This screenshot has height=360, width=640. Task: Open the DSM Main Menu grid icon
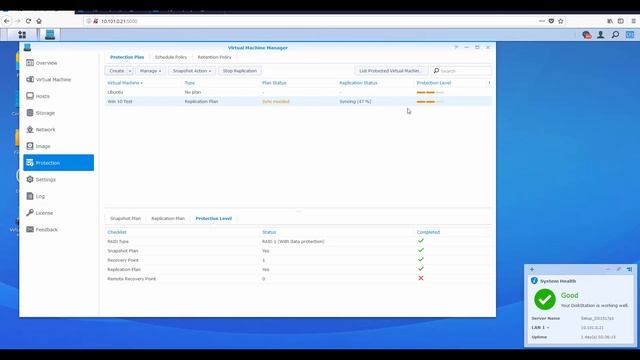click(22, 35)
